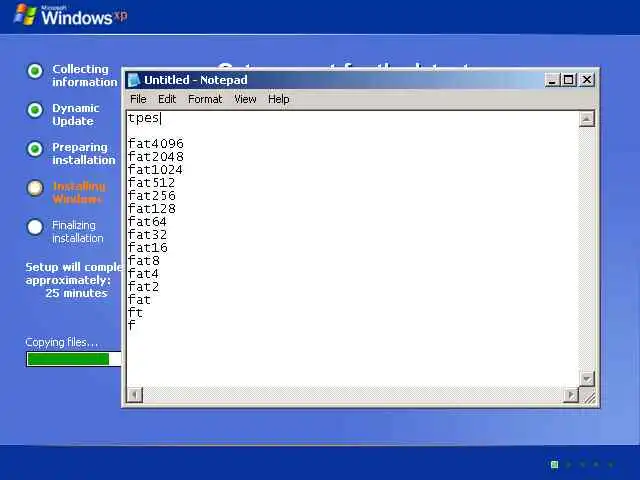
Task: Open the Edit menu in Notepad
Action: [x=167, y=99]
